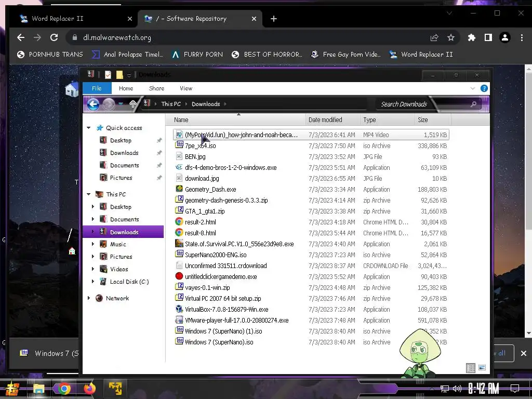This screenshot has width=532, height=399.
Task: Collapse the This PC tree node
Action: click(89, 194)
